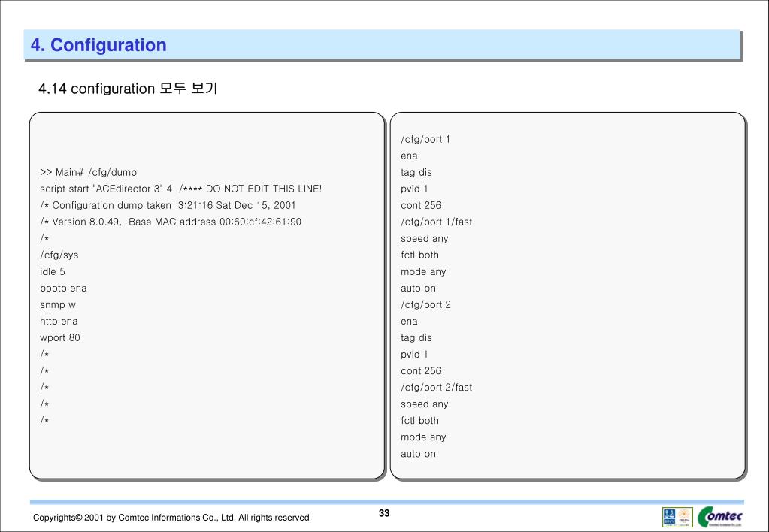This screenshot has width=769, height=532.
Task: Select the '4.14 configuration 모두 보기' subtitle
Action: tap(128, 89)
